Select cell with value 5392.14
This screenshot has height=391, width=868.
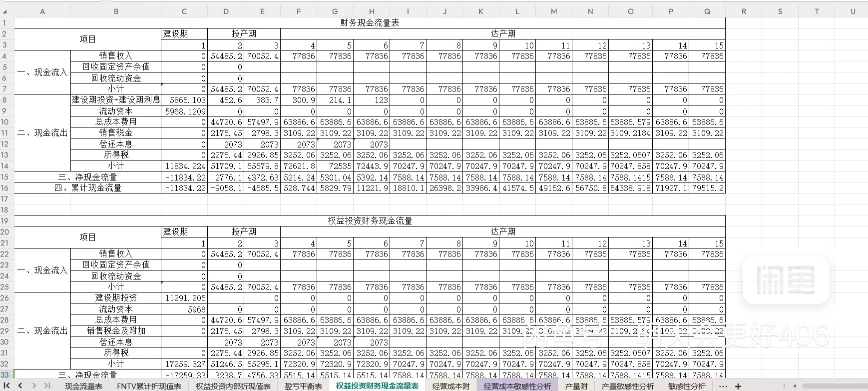coord(372,177)
